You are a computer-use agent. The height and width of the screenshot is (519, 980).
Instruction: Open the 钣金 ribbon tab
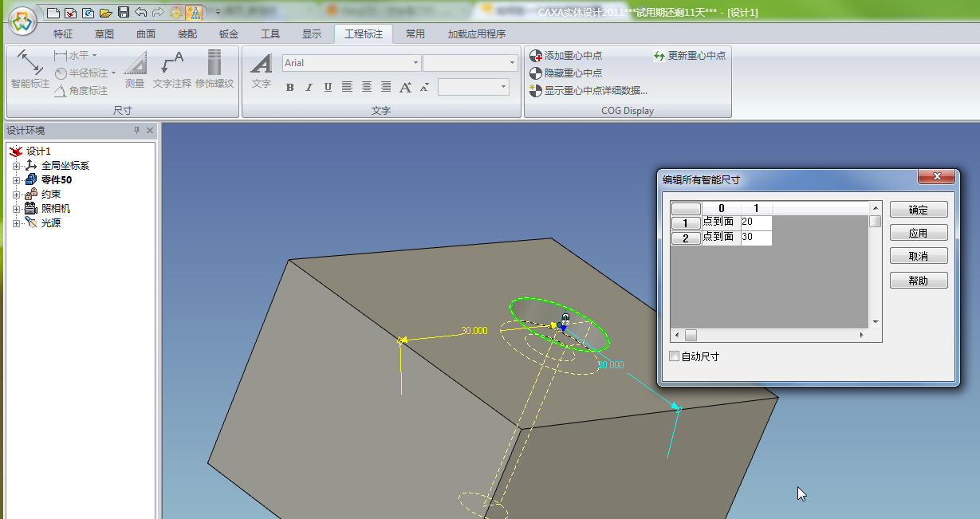(229, 34)
